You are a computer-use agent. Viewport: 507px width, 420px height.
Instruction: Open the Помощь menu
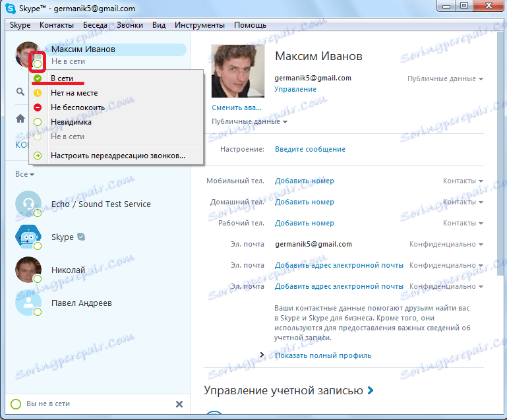251,25
